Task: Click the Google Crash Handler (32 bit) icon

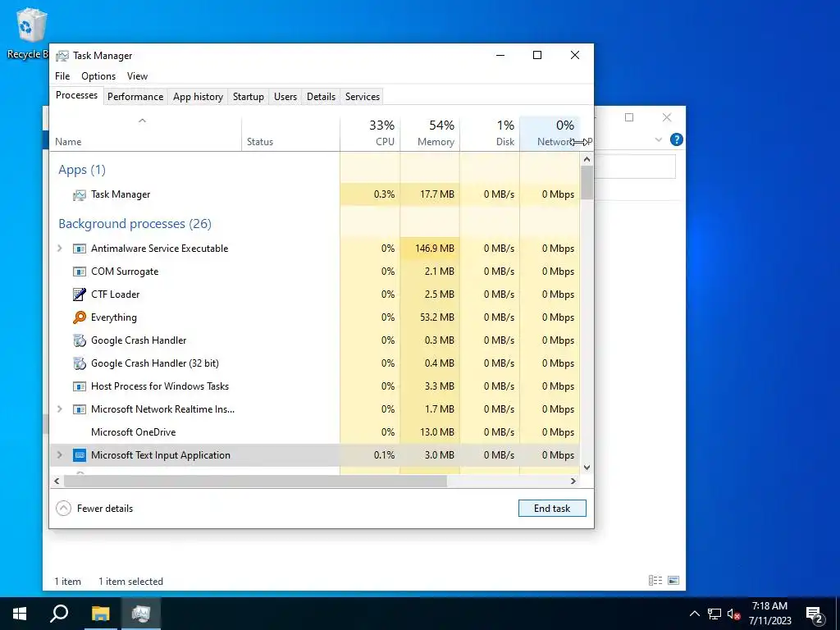Action: (80, 363)
